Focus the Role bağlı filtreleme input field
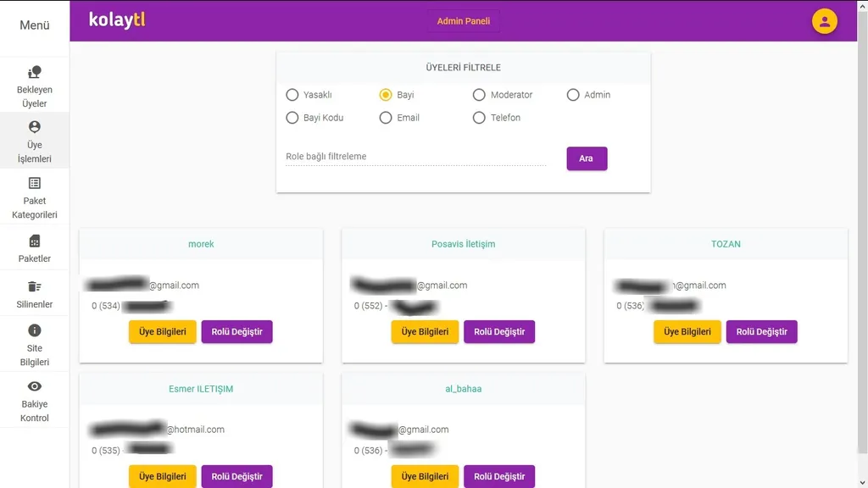Image resolution: width=868 pixels, height=488 pixels. [x=415, y=157]
